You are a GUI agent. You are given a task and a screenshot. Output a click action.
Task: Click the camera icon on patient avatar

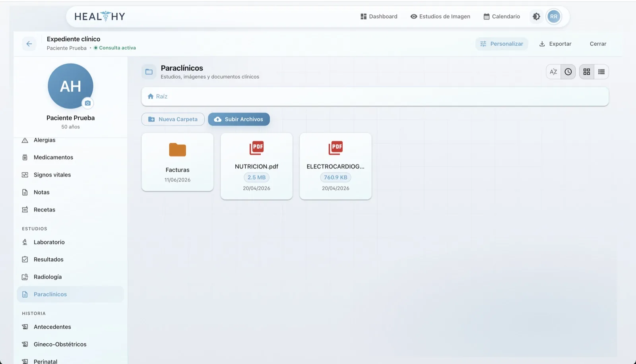pos(88,103)
